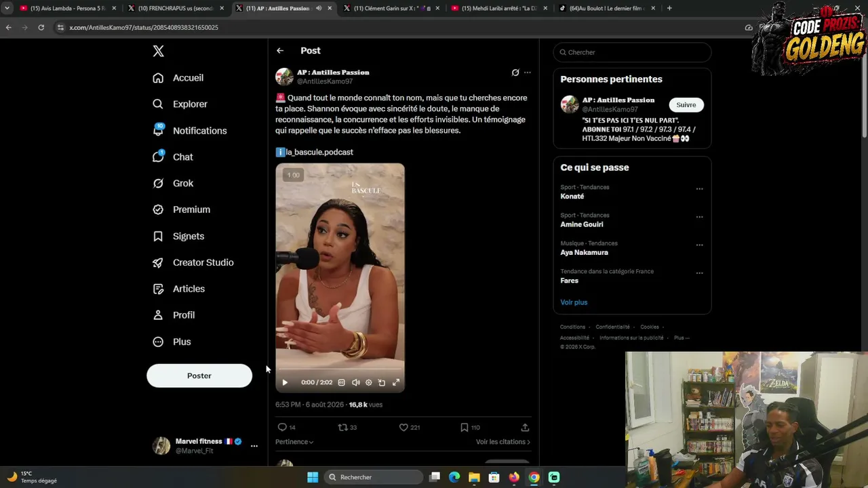Open Creator Studio
868x488 pixels.
(193, 263)
